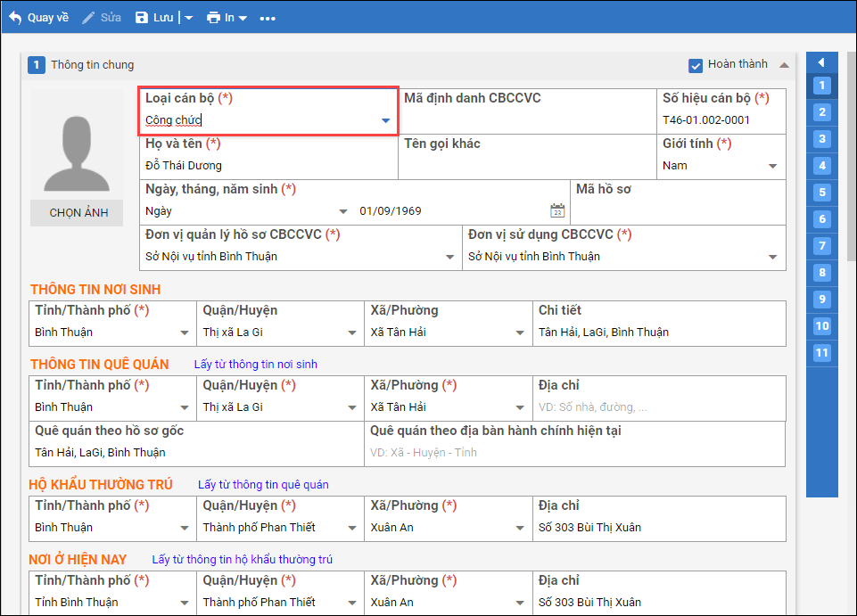
Task: Open the Giới tính dropdown
Action: coord(772,166)
